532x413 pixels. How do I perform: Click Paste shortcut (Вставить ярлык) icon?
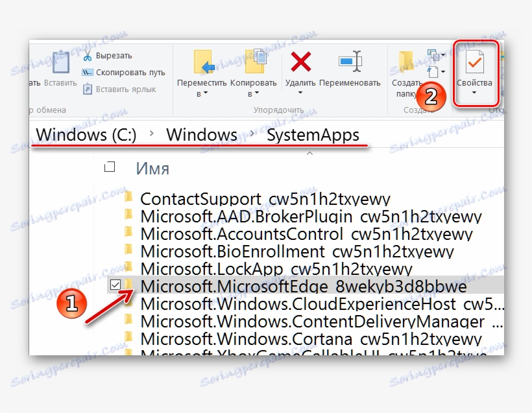[x=88, y=89]
